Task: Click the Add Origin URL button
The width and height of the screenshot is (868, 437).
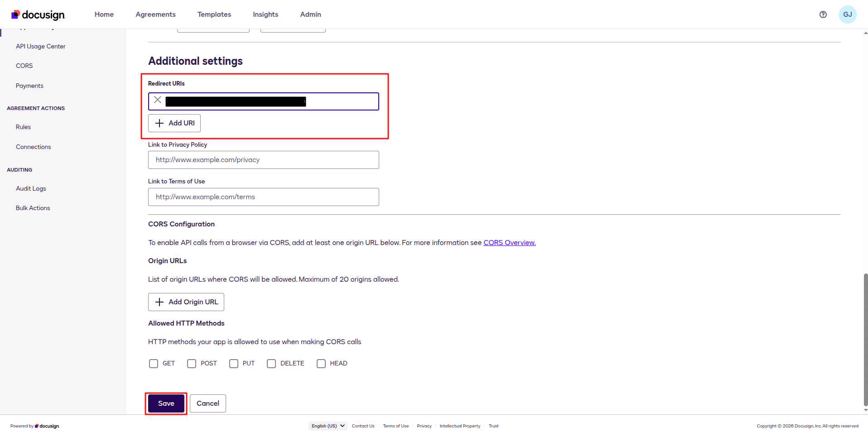Action: [186, 302]
